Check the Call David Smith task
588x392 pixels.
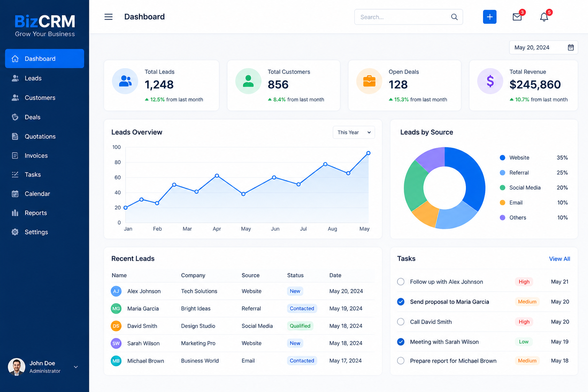coord(401,322)
